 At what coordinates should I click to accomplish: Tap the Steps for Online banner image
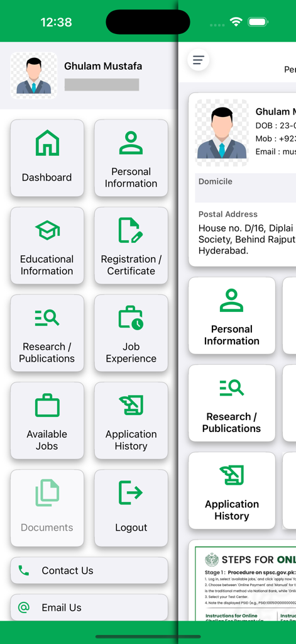[246, 583]
